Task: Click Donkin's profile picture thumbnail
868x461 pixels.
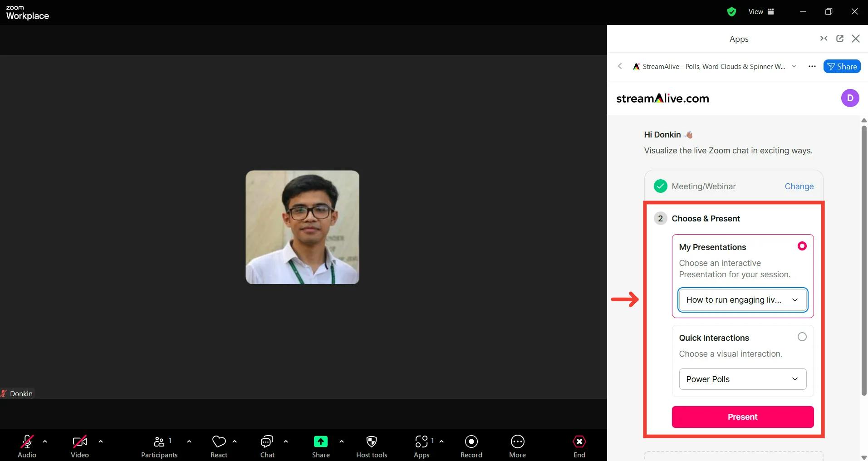Action: coord(303,227)
